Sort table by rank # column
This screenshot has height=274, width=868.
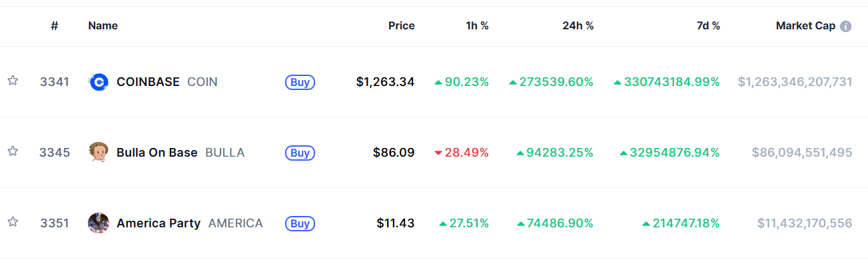[55, 26]
